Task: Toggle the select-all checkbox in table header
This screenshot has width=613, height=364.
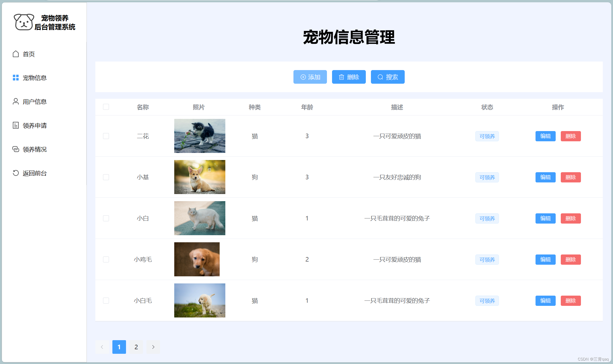Action: (x=106, y=107)
